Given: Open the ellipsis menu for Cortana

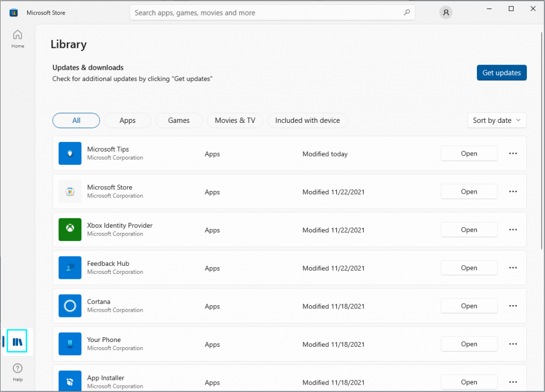Looking at the screenshot, I should click(x=513, y=306).
